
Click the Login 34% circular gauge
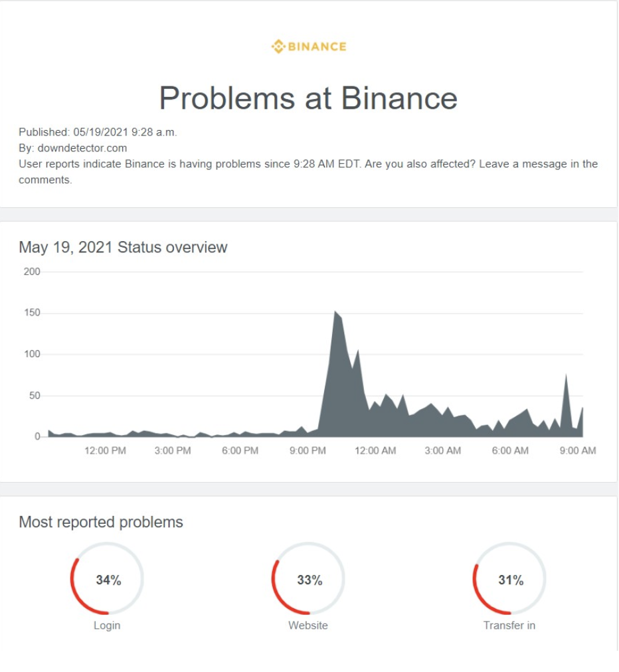pos(108,579)
